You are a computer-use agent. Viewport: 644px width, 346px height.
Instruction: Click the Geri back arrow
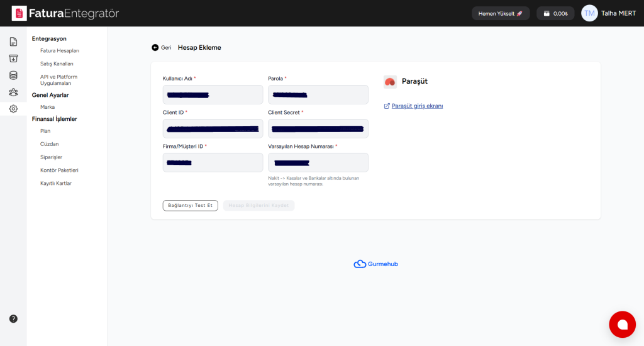[161, 48]
